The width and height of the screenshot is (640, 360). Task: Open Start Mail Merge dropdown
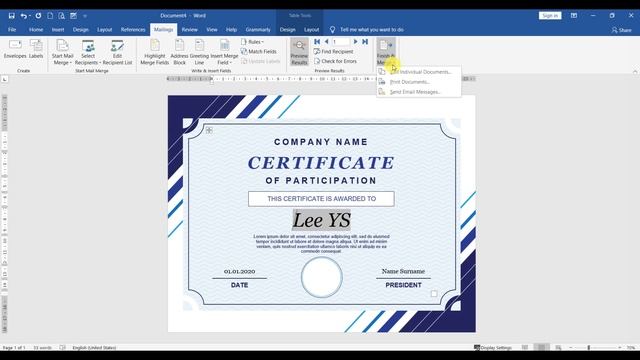click(62, 52)
